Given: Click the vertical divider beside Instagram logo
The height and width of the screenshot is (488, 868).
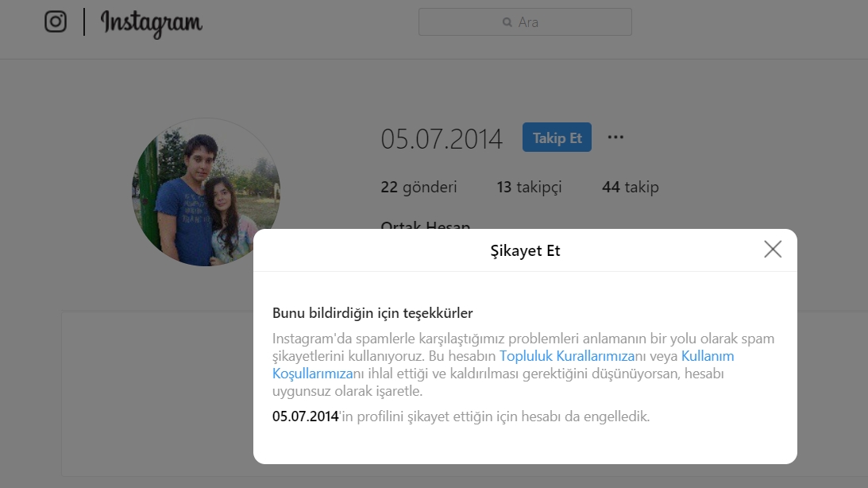Looking at the screenshot, I should (84, 22).
